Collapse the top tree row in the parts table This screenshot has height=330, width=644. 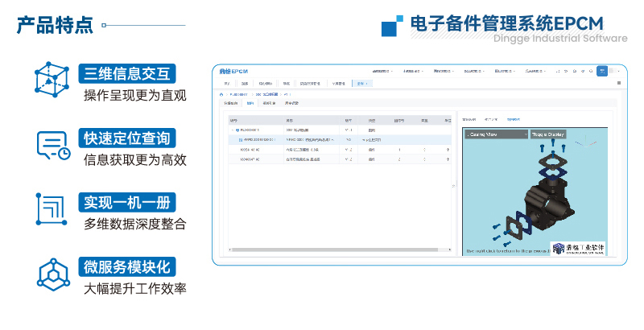233,130
